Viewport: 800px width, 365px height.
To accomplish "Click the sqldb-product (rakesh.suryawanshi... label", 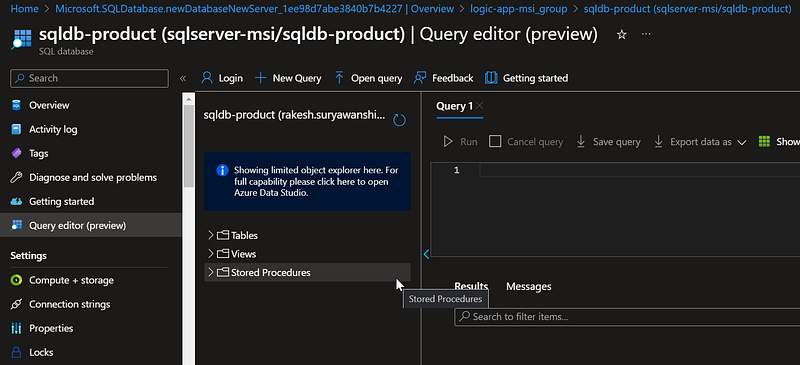I will pyautogui.click(x=295, y=115).
